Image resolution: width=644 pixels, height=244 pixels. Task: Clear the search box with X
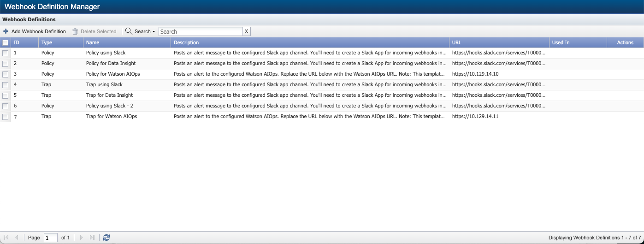pos(246,31)
